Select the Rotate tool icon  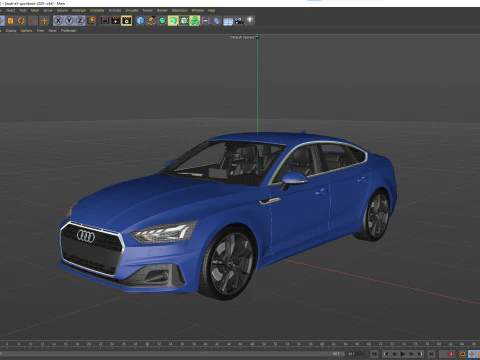[x=21, y=21]
